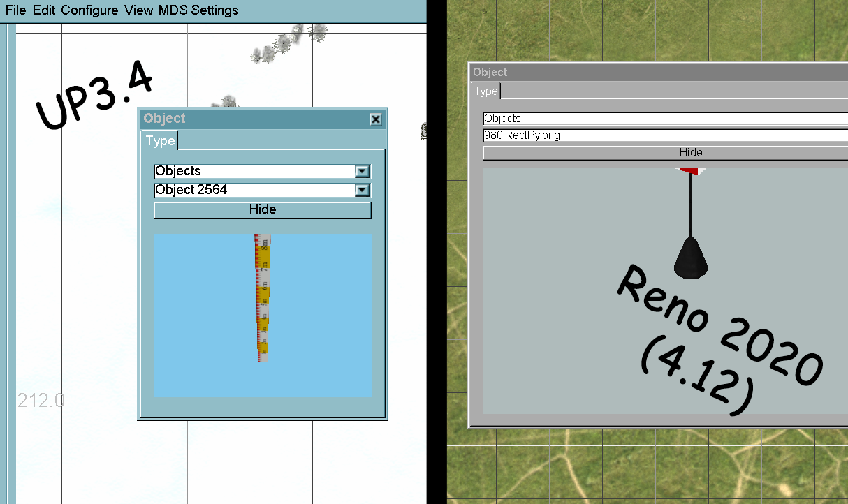Open the Edit menu
The height and width of the screenshot is (504, 848).
point(43,10)
